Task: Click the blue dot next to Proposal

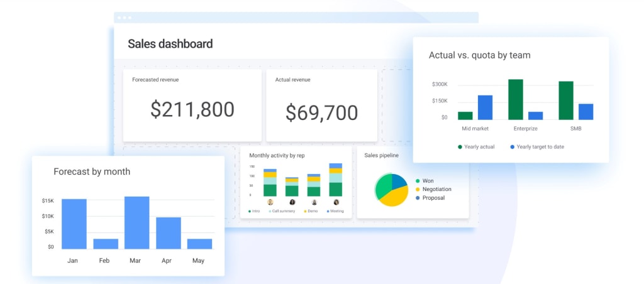Action: click(418, 198)
